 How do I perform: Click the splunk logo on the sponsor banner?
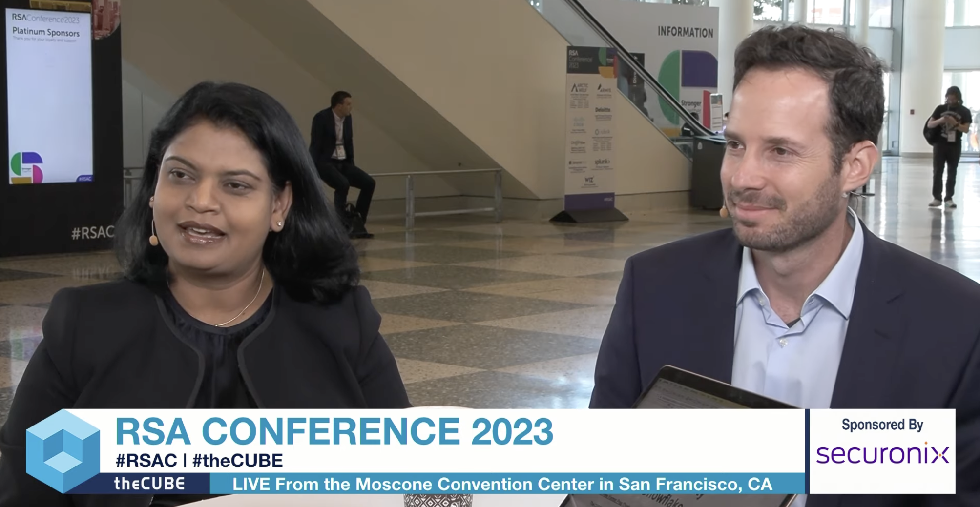(x=602, y=162)
